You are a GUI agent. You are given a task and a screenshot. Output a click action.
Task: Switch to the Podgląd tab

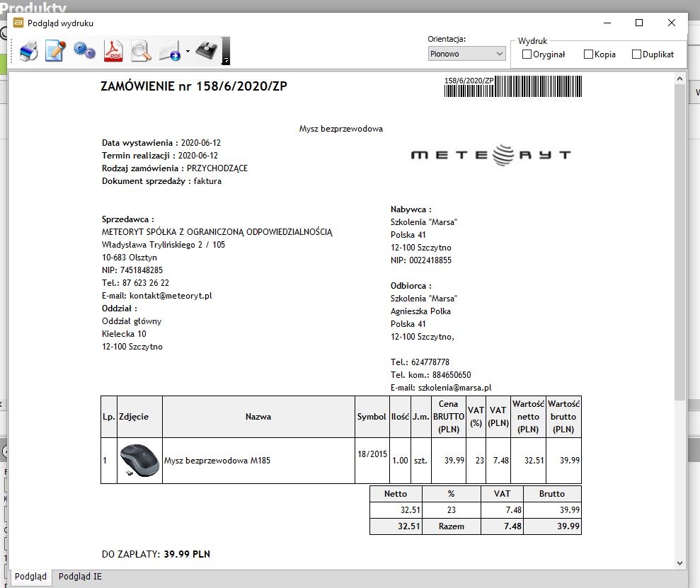30,577
